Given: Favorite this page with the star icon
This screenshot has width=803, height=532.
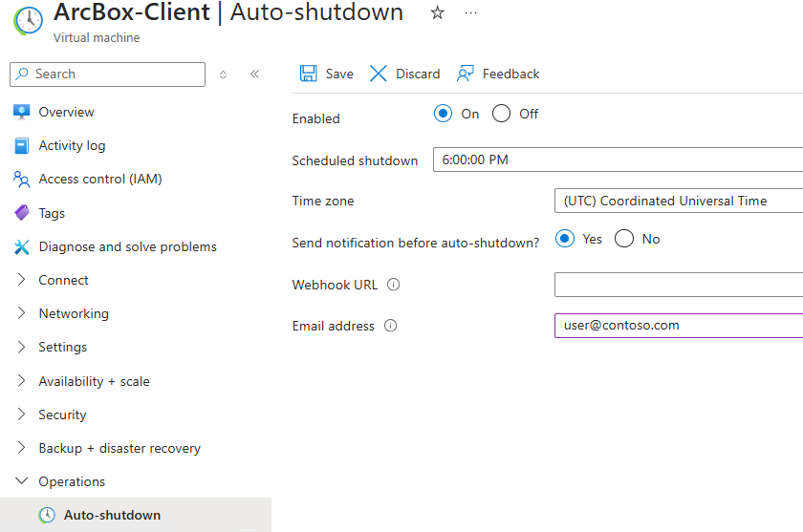Looking at the screenshot, I should coord(438,12).
